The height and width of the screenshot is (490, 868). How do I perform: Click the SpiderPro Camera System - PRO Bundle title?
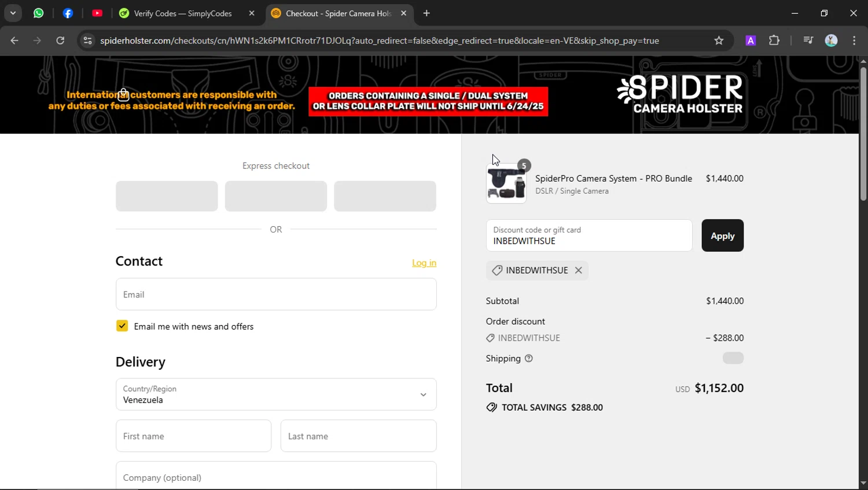point(613,178)
